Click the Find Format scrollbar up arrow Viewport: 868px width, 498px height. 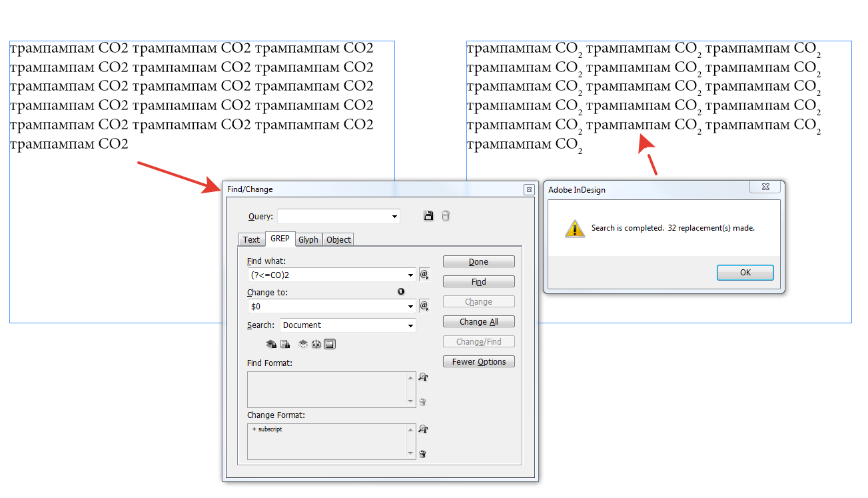click(x=410, y=377)
